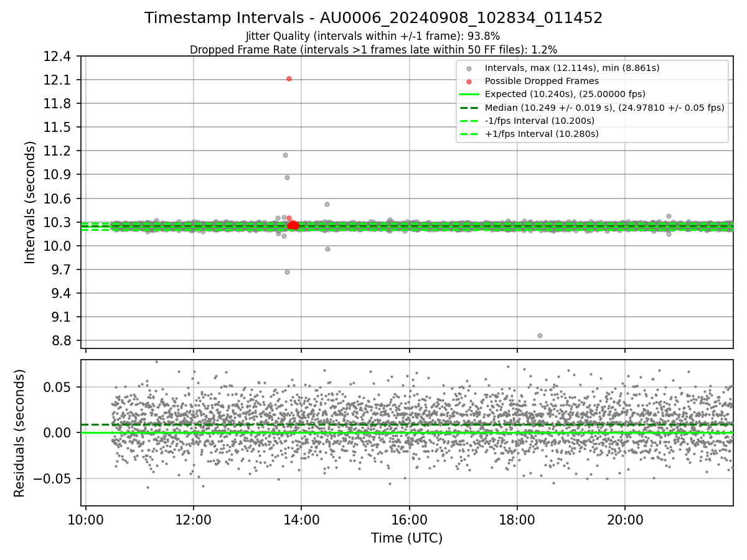Screen dimensions: 747x560
Task: Click the minimum outlier point near 8.8 seconds
Action: 540,335
